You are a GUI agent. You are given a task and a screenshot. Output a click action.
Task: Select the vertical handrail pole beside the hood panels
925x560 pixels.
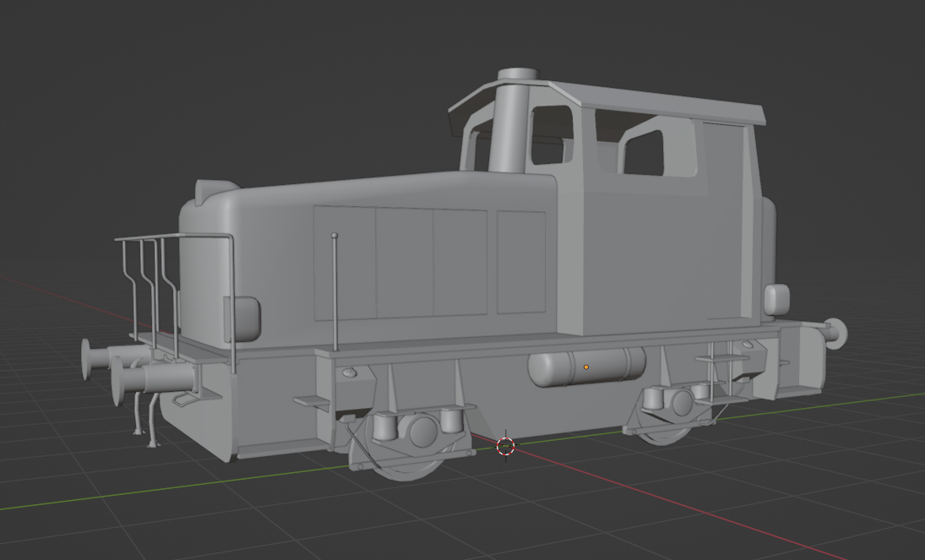tap(335, 291)
